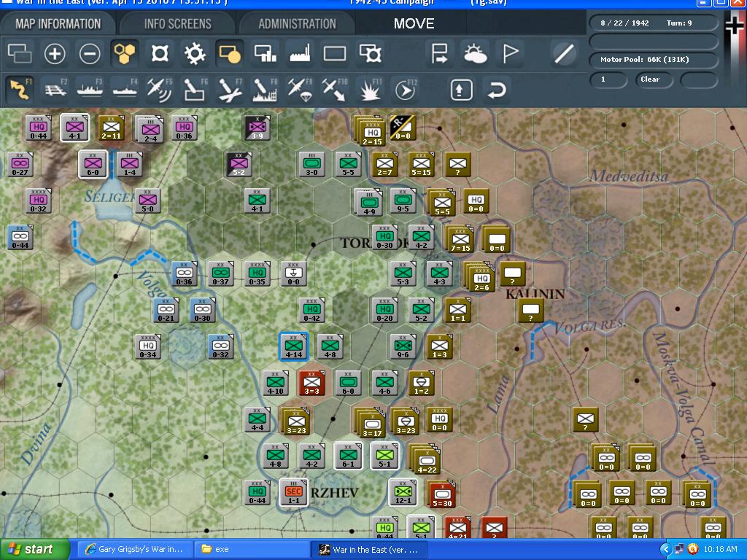Toggle the F12 automated turn control
This screenshot has width=747, height=560.
click(405, 89)
